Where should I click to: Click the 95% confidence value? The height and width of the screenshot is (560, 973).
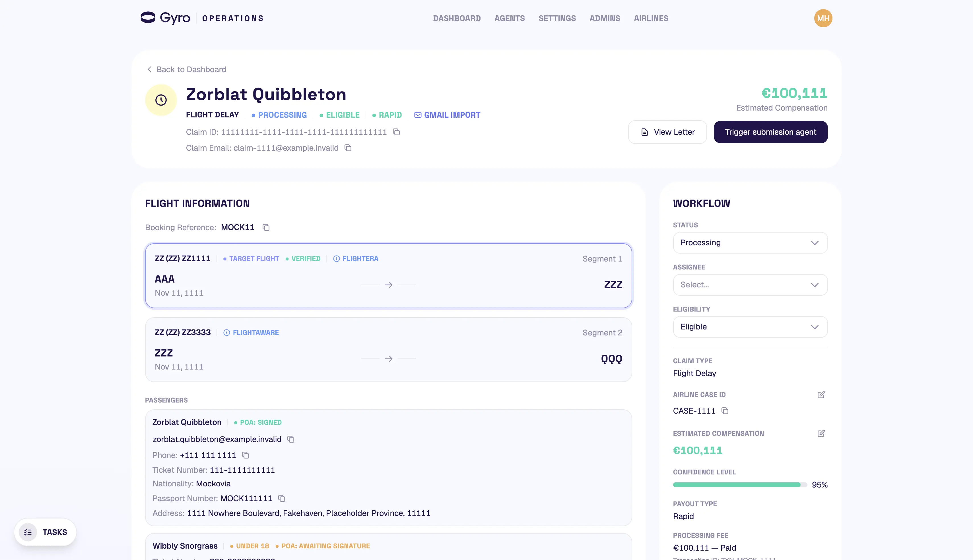point(819,485)
